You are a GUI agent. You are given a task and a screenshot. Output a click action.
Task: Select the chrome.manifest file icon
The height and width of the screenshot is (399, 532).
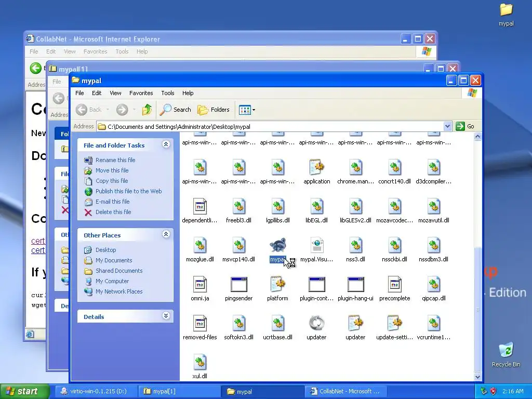[x=355, y=167]
